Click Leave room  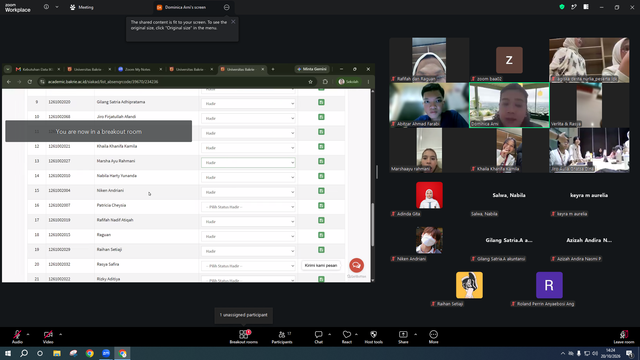coord(624,337)
